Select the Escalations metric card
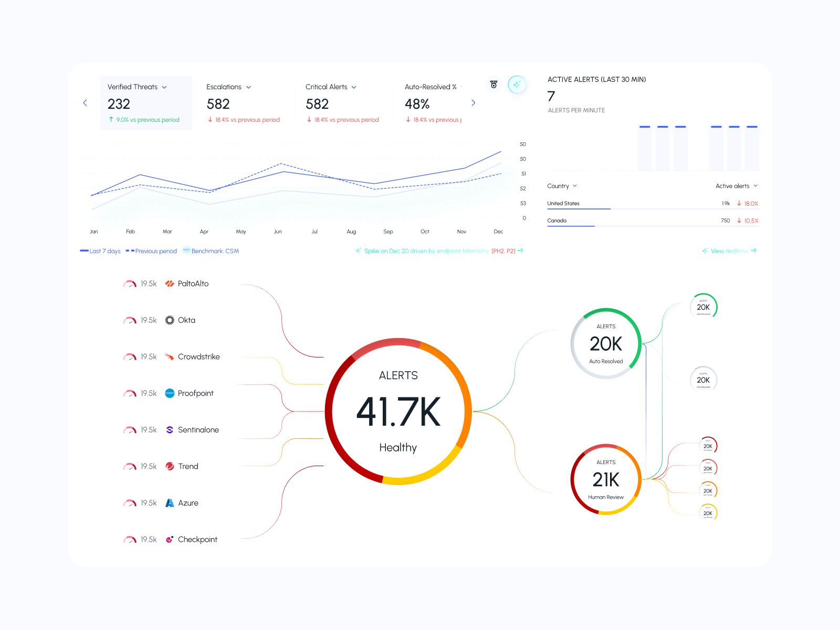Screen dimensions: 840x630 pos(243,103)
